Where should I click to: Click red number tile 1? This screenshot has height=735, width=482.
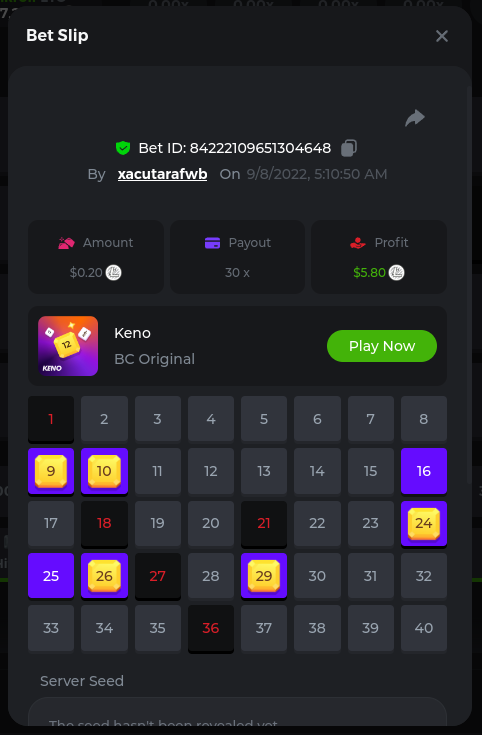[x=51, y=419]
